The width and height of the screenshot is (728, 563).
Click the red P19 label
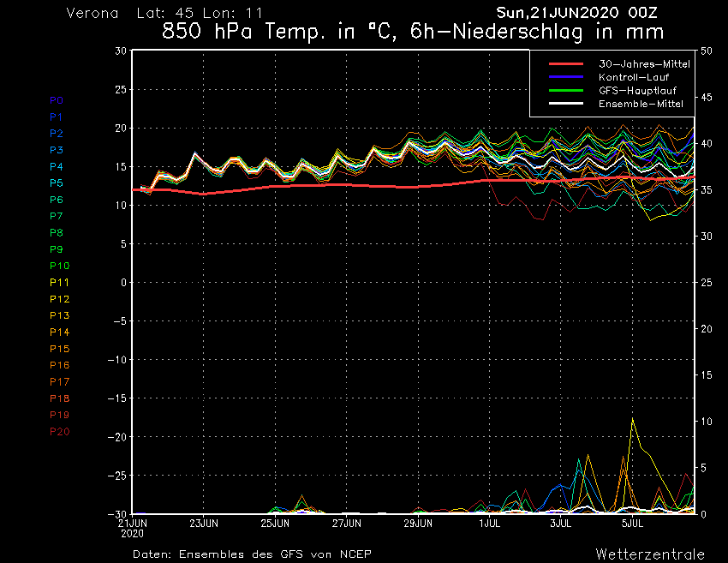pyautogui.click(x=59, y=415)
